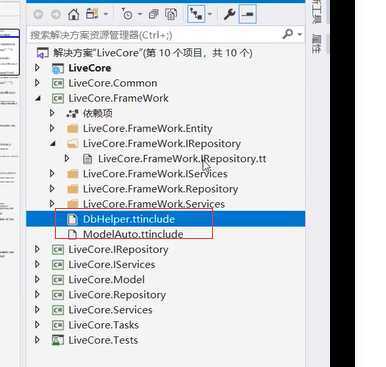Screen dimensions: 386x367
Task: Click the solution icon next to 解决方案 'LiveCore'
Action: click(x=42, y=53)
